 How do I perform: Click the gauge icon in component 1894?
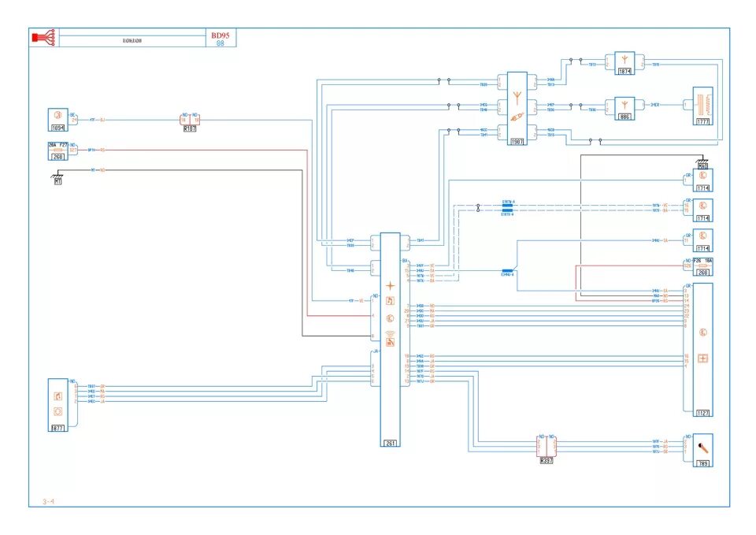click(57, 116)
